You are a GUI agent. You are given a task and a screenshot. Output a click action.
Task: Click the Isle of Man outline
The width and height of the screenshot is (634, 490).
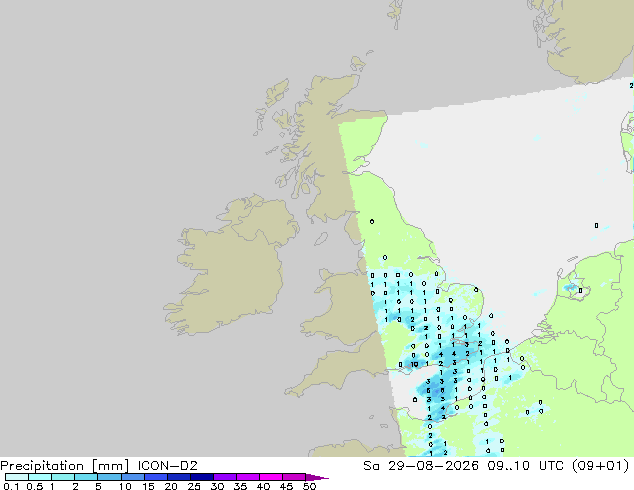(321, 239)
